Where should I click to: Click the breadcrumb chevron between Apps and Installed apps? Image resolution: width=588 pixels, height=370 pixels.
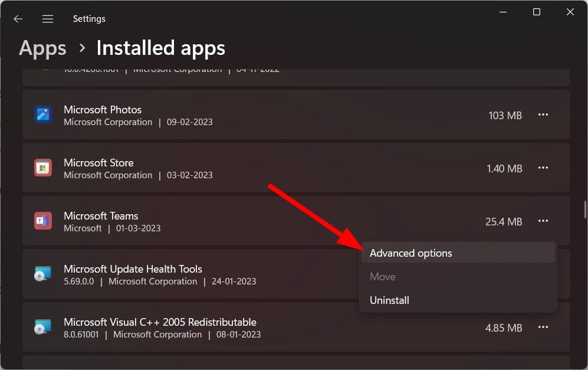point(82,48)
